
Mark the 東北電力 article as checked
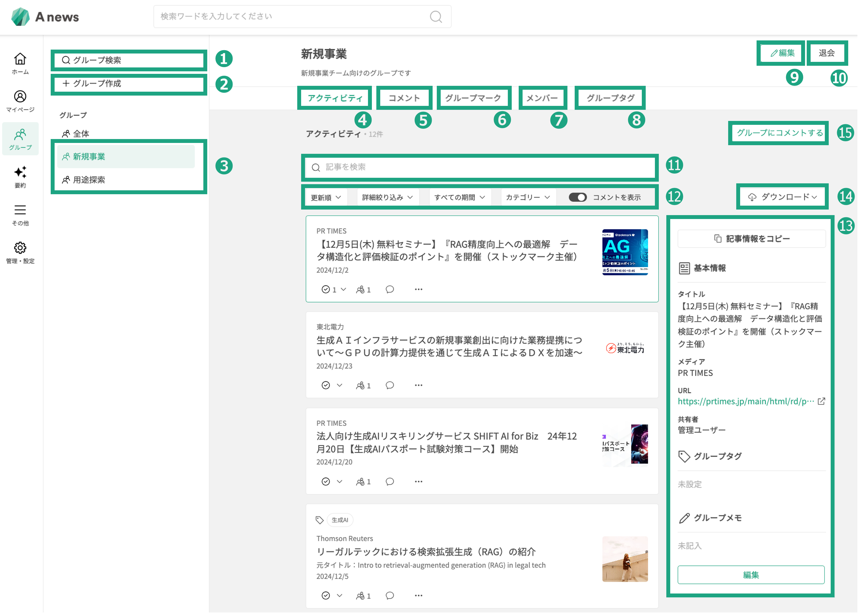pos(325,385)
